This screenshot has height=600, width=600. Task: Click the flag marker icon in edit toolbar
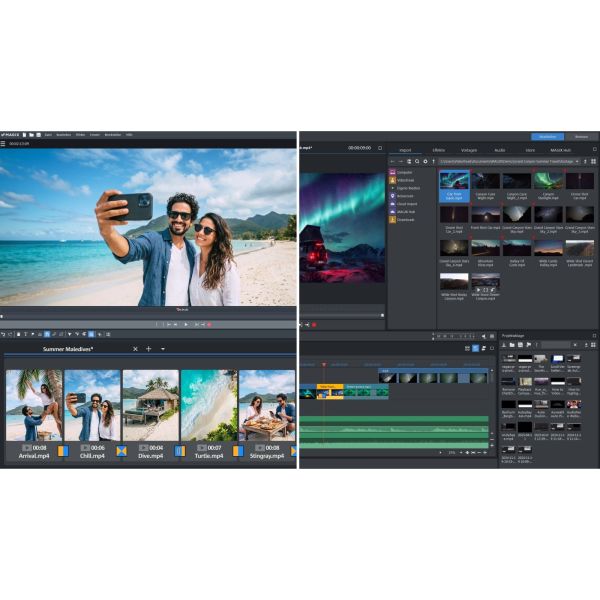(x=33, y=334)
